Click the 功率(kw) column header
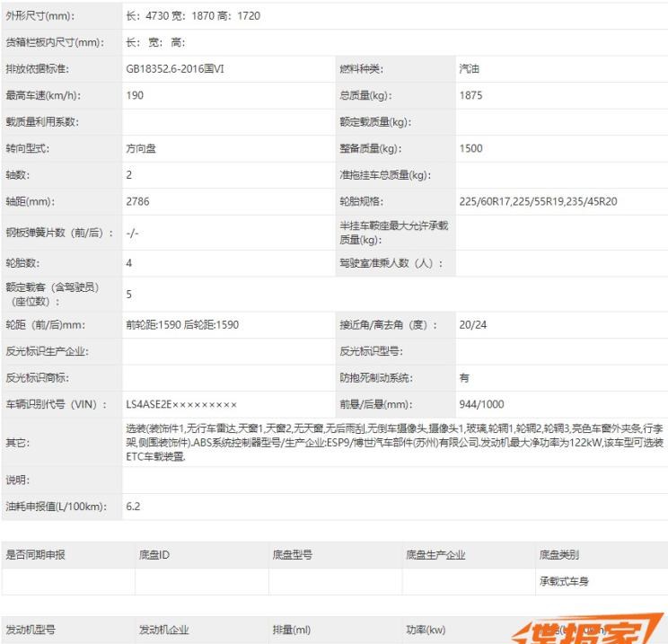The width and height of the screenshot is (668, 644). coord(426,630)
